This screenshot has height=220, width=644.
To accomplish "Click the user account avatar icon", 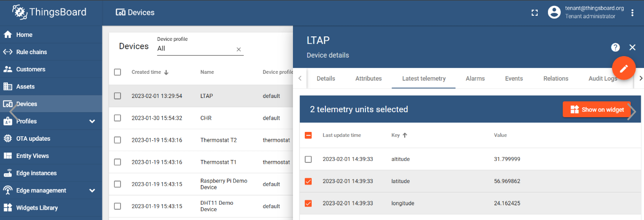I will click(554, 13).
